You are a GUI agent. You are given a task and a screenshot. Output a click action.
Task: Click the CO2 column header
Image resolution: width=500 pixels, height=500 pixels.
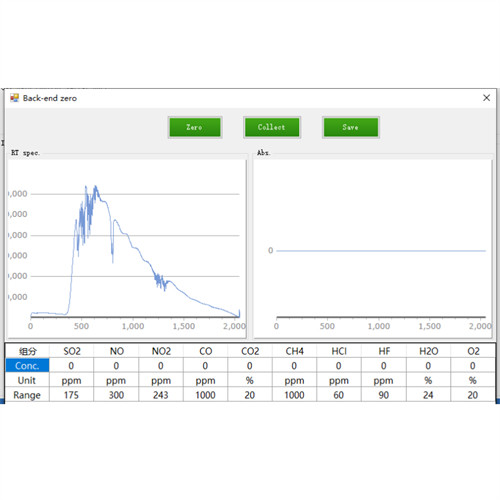[250, 351]
